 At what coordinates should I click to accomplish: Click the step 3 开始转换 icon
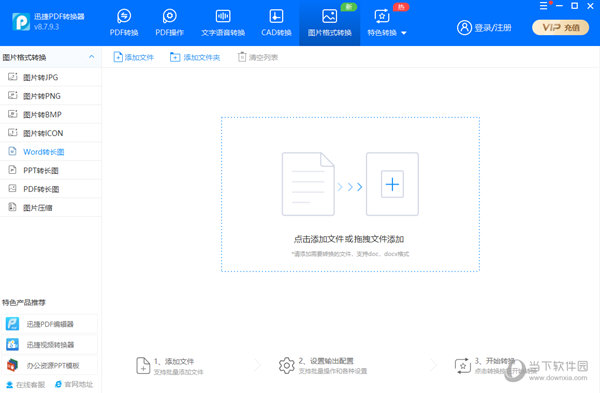[462, 366]
